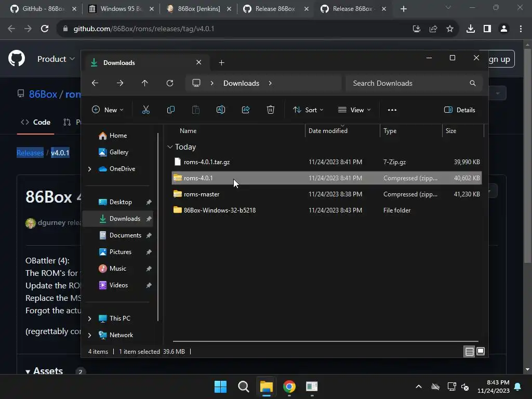
Task: Click the Releases breadcrumb link
Action: pyautogui.click(x=30, y=153)
